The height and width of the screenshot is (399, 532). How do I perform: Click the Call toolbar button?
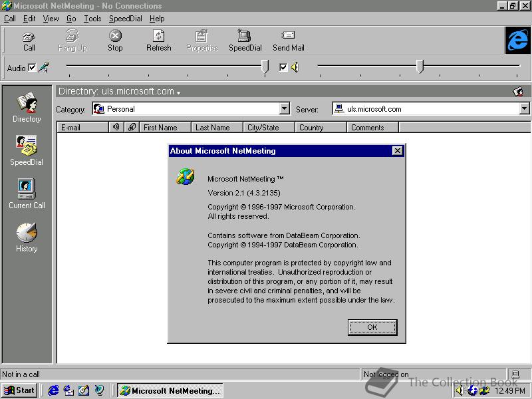point(29,41)
